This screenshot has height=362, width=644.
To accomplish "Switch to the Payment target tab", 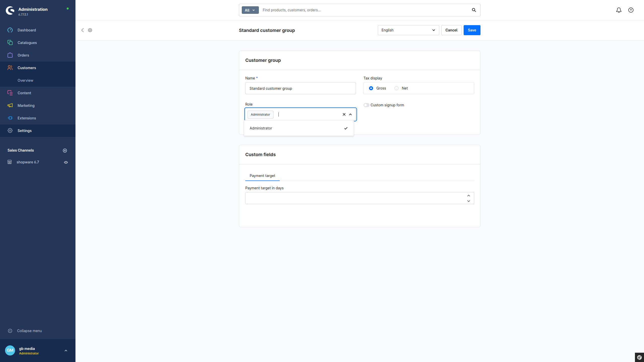I will coord(262,176).
